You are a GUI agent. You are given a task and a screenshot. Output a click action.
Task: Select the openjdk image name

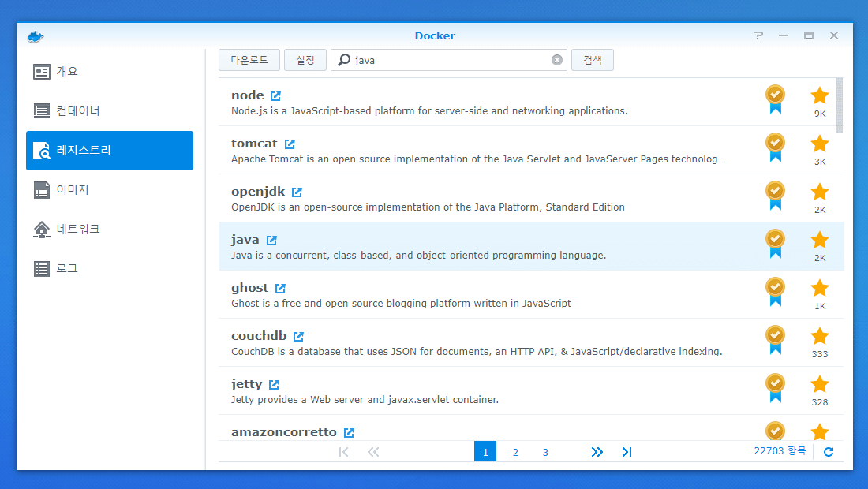pos(258,192)
